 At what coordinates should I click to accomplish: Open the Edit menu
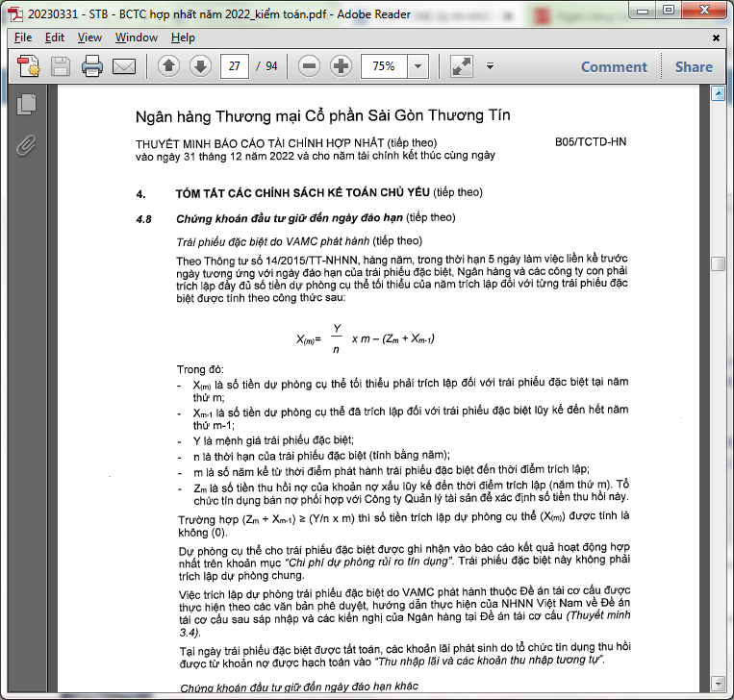pyautogui.click(x=54, y=37)
